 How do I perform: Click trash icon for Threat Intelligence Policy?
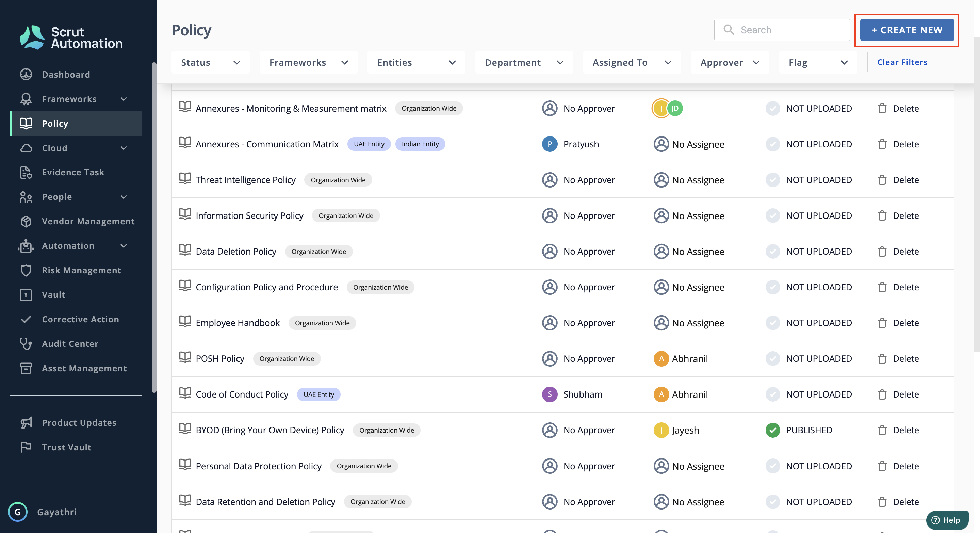[882, 180]
